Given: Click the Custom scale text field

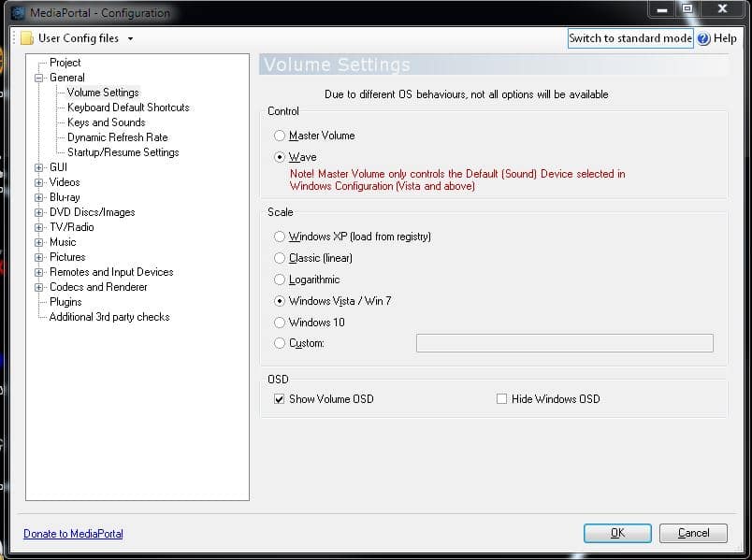Looking at the screenshot, I should (564, 343).
